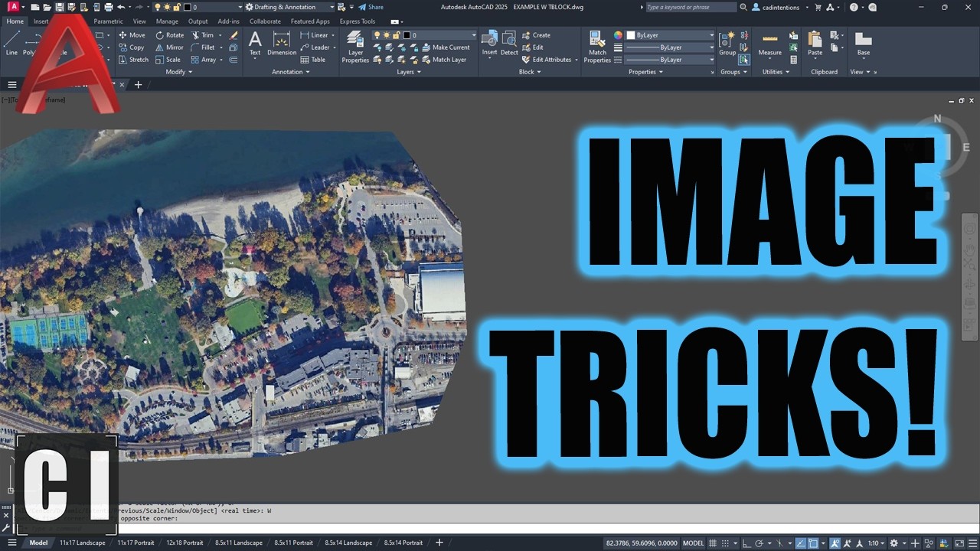The image size is (980, 551).
Task: Click the cadintentions account sign-in name
Action: 780,7
